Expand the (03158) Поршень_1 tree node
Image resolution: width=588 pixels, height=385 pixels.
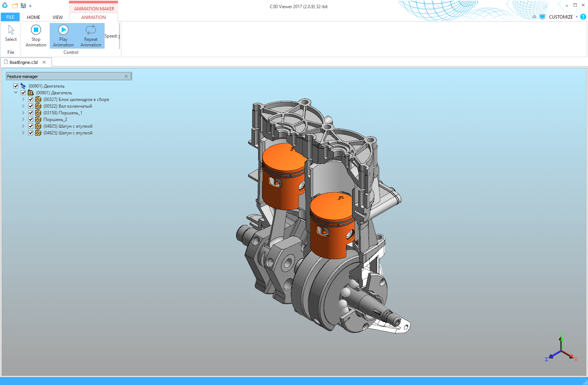pos(23,113)
